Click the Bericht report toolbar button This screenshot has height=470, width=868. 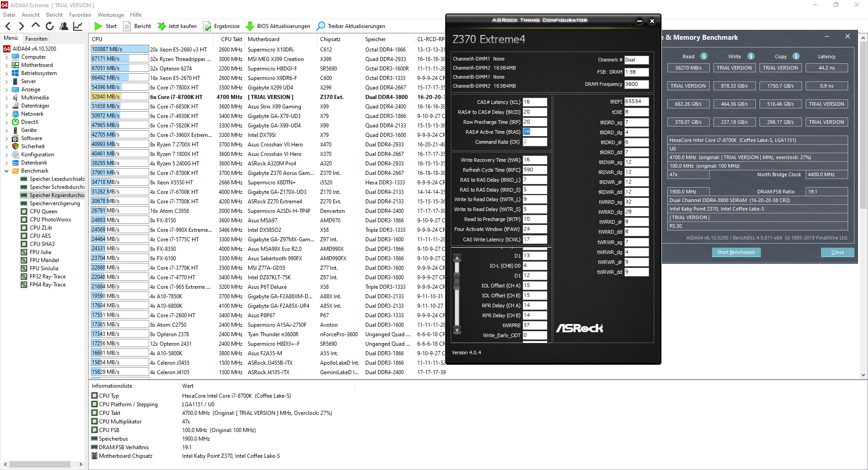[137, 26]
